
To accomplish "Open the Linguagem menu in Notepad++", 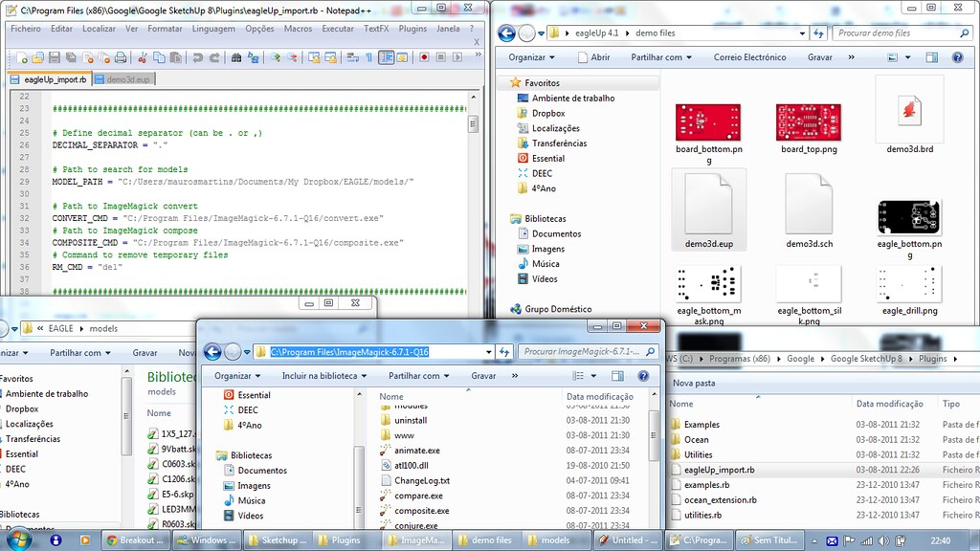I will tap(213, 29).
